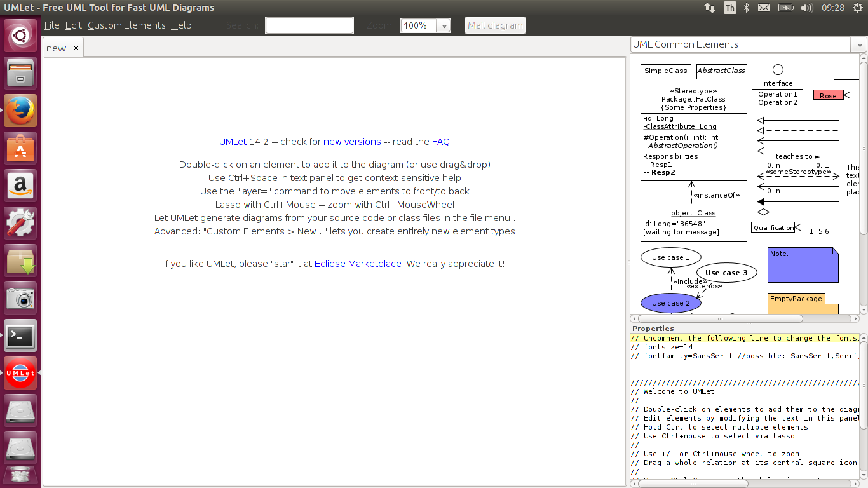The image size is (868, 488).
Task: Click the battery indicator
Action: coord(786,8)
